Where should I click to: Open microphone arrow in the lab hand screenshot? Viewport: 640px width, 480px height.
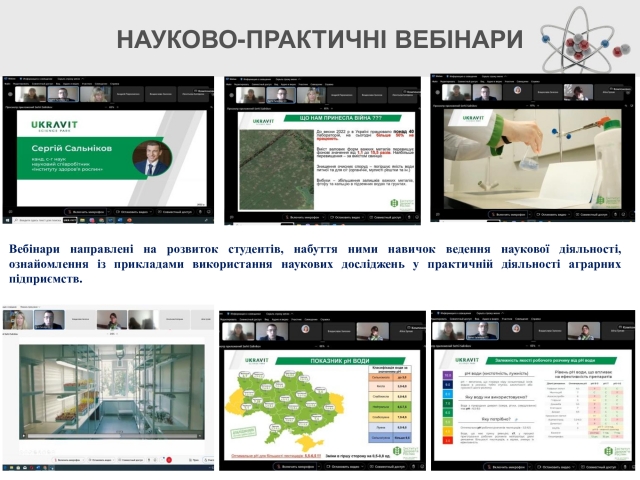(530, 214)
